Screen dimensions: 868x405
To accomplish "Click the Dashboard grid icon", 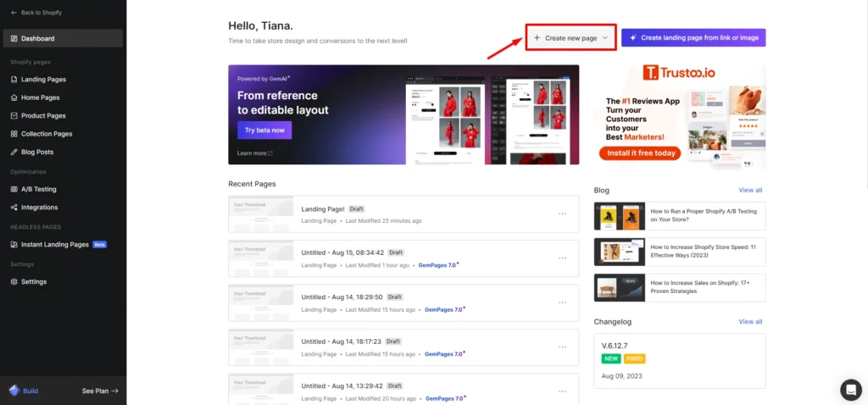I will click(14, 38).
